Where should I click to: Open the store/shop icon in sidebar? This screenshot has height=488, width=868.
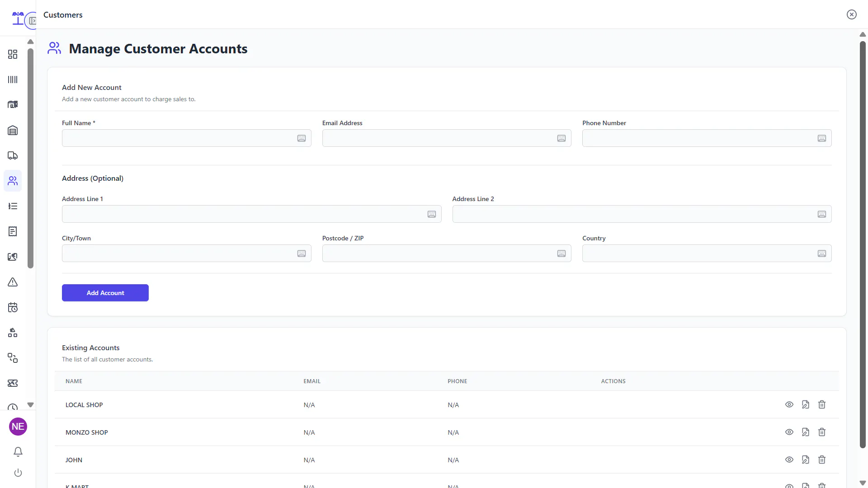13,105
